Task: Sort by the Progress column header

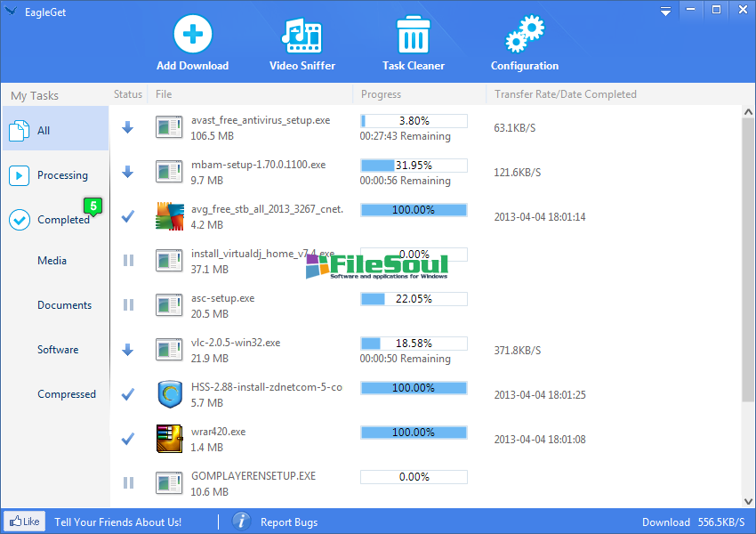Action: click(381, 94)
